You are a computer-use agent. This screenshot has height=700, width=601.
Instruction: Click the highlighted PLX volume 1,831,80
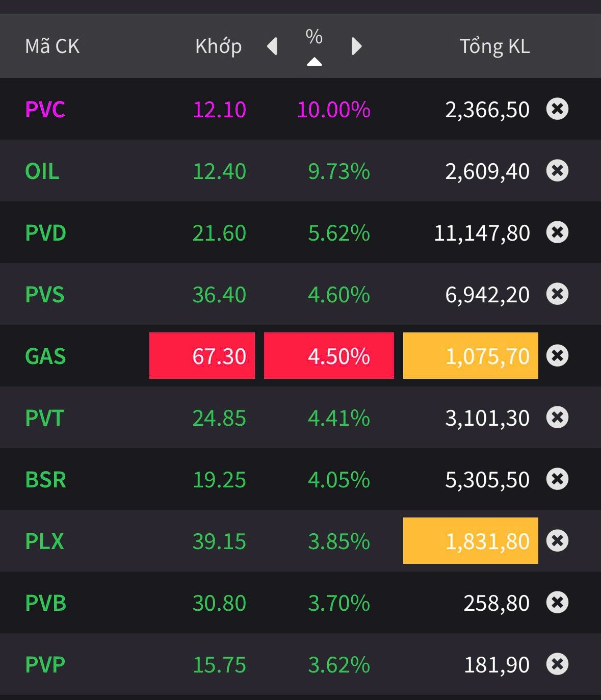coord(471,541)
